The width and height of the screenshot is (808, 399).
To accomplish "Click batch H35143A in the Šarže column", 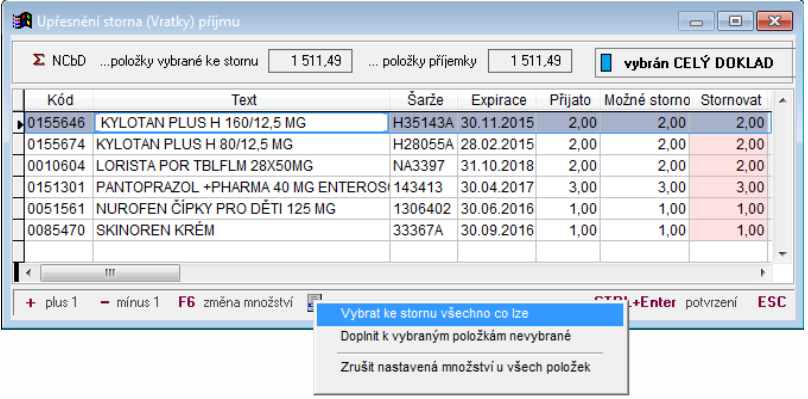I will click(x=424, y=124).
